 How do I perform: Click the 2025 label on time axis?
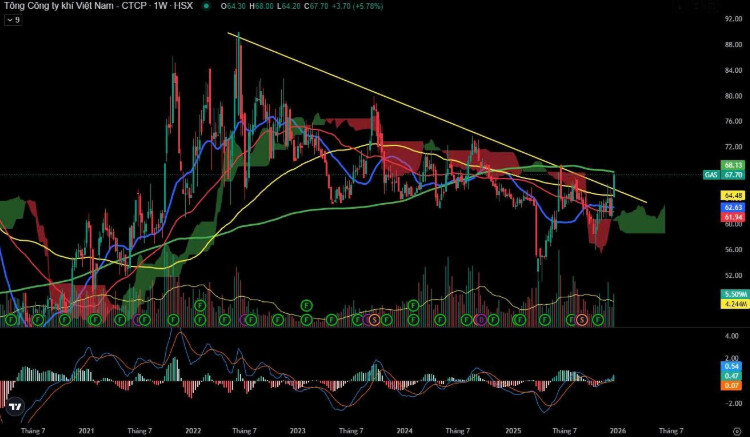pos(514,431)
